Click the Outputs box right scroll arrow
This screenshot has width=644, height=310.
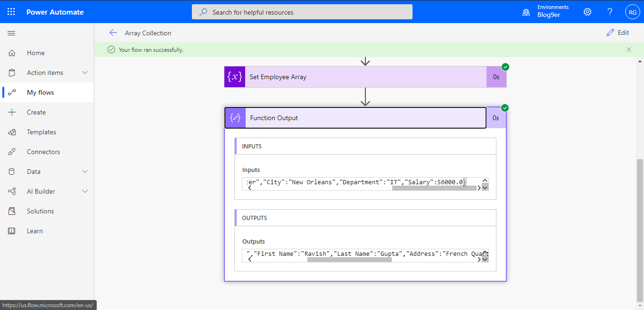[479, 259]
